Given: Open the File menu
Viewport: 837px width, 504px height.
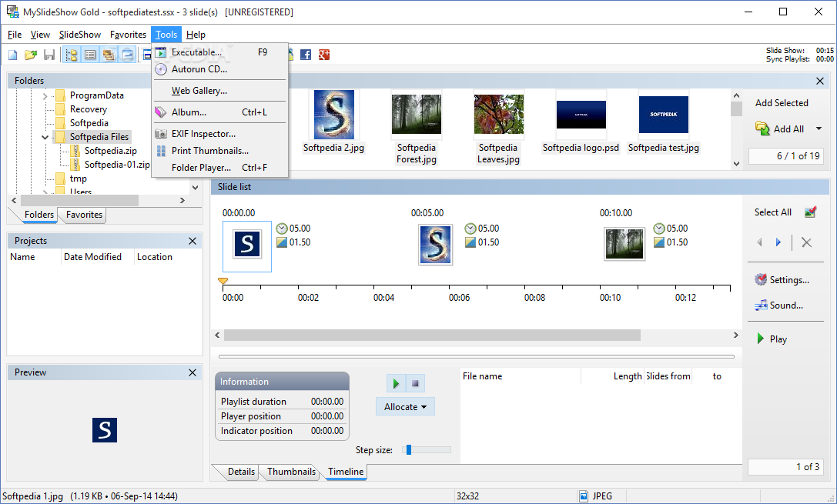Looking at the screenshot, I should [x=15, y=35].
